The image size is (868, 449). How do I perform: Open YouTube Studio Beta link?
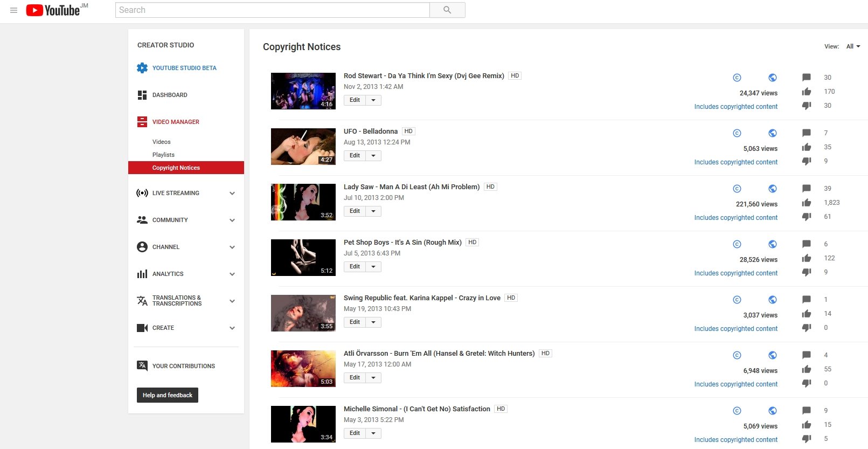coord(184,68)
